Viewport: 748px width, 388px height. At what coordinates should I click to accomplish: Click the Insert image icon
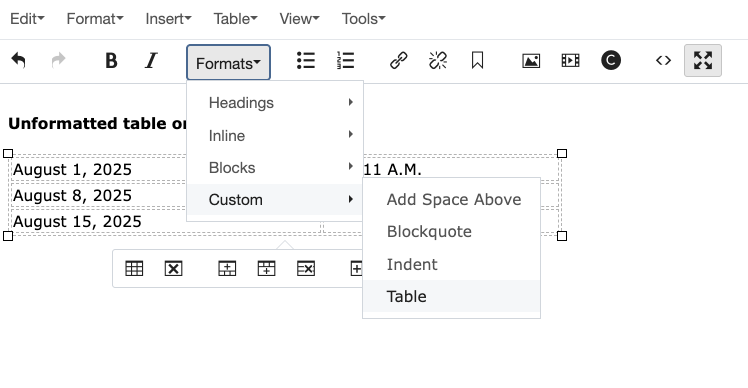coord(531,61)
